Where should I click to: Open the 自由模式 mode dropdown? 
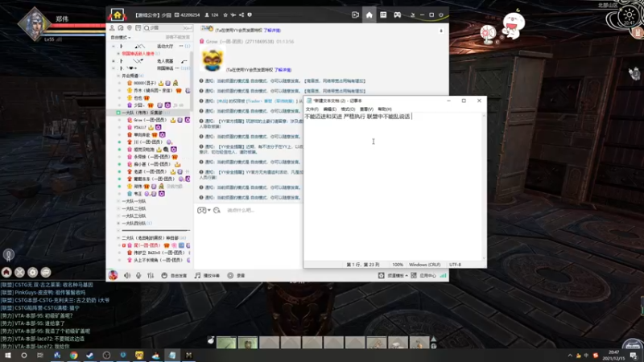pyautogui.click(x=121, y=37)
